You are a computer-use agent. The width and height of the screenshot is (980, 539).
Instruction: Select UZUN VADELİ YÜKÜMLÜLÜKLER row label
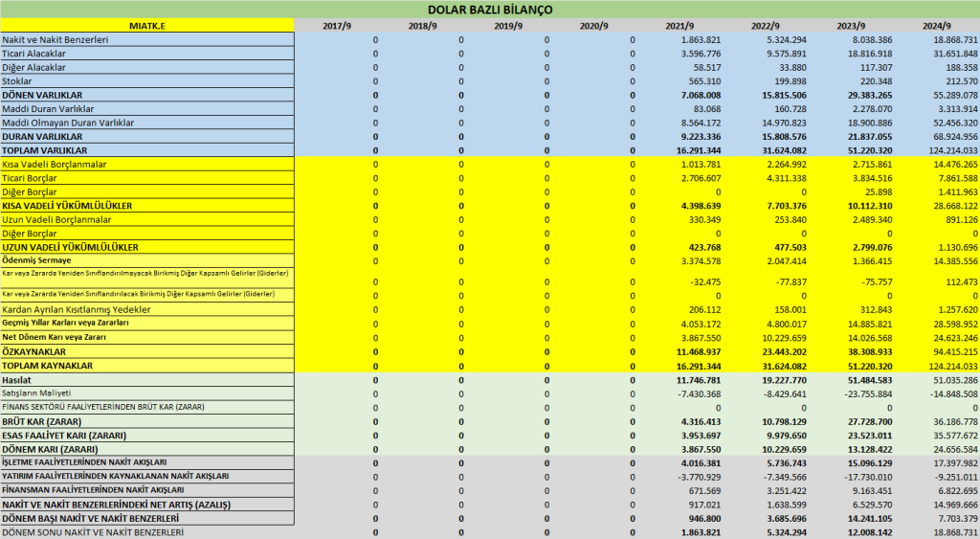pos(71,247)
